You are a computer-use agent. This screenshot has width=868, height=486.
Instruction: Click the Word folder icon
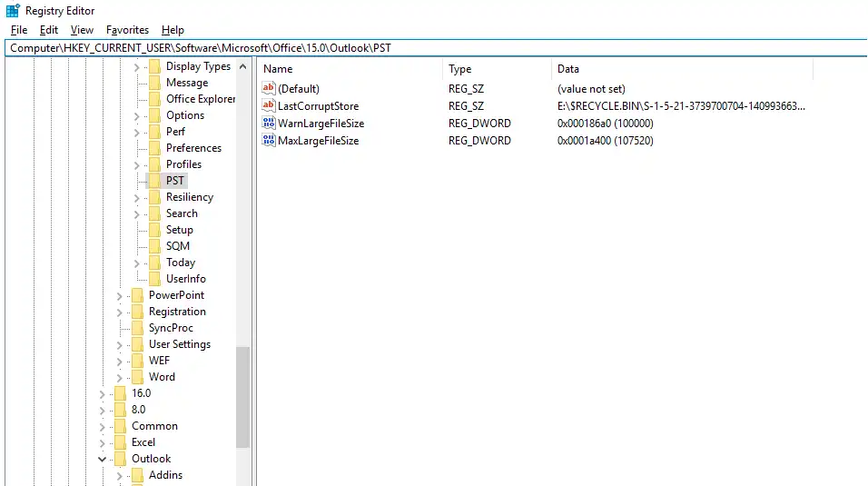coord(138,377)
